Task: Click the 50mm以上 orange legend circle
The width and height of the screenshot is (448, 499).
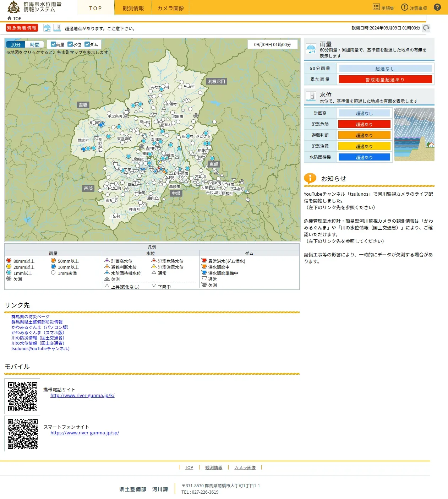Action: 53,261
